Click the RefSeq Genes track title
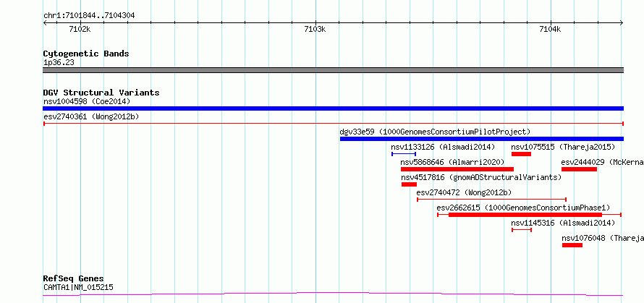The height and width of the screenshot is (303, 644). point(73,279)
